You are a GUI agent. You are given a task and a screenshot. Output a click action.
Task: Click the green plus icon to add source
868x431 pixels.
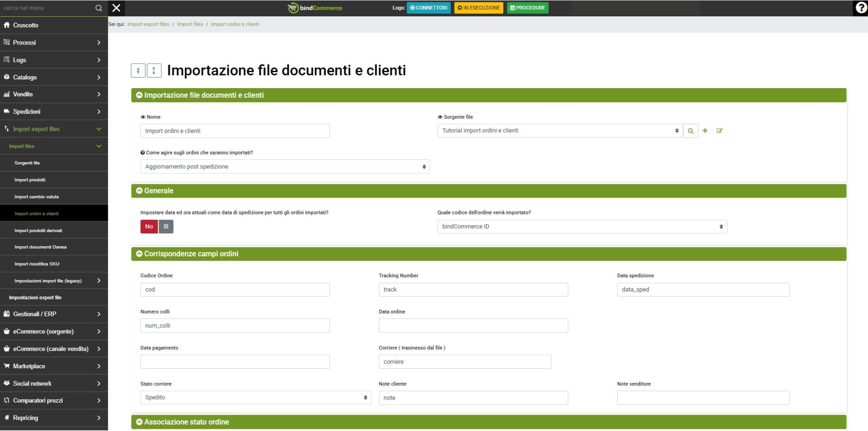point(705,131)
